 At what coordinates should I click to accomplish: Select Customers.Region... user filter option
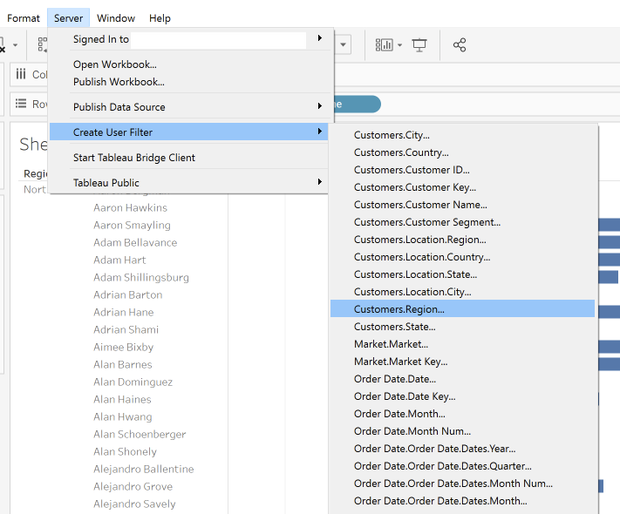pos(399,309)
